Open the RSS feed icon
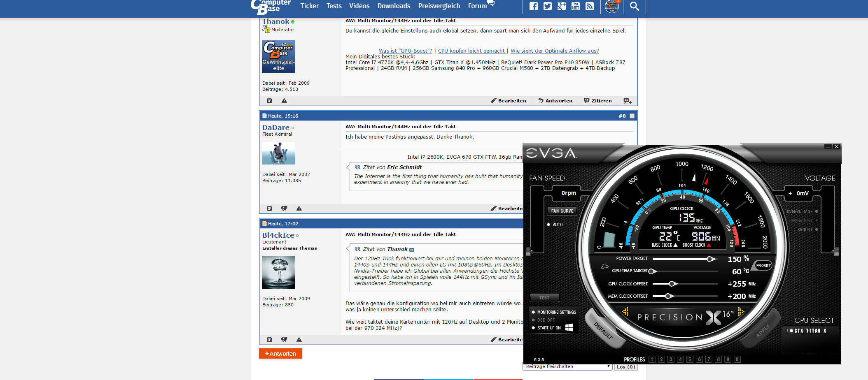 click(x=590, y=6)
